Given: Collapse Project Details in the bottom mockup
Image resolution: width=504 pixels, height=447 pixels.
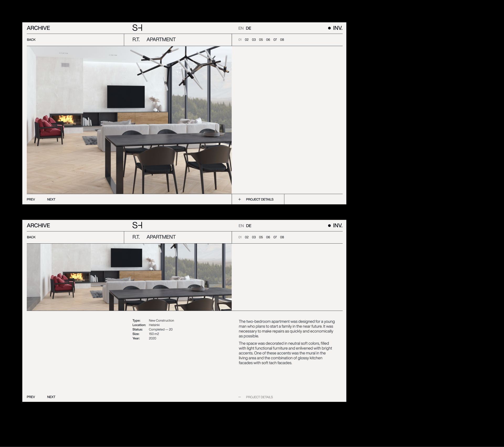Looking at the screenshot, I should [259, 397].
